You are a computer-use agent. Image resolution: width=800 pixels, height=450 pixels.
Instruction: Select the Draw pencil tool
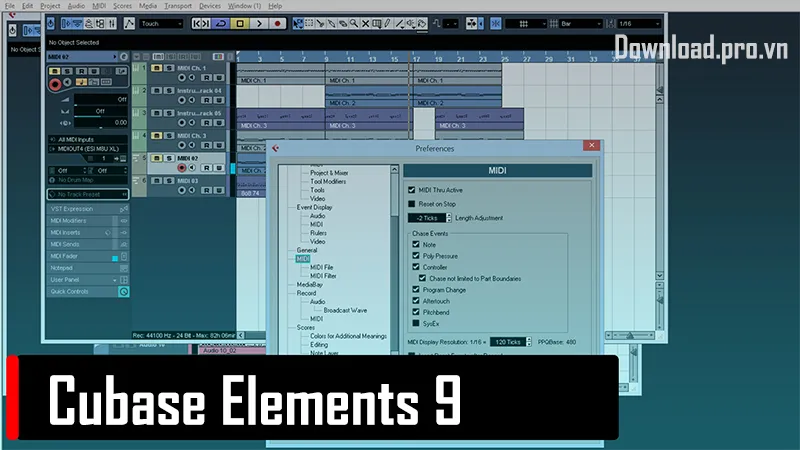pyautogui.click(x=388, y=23)
